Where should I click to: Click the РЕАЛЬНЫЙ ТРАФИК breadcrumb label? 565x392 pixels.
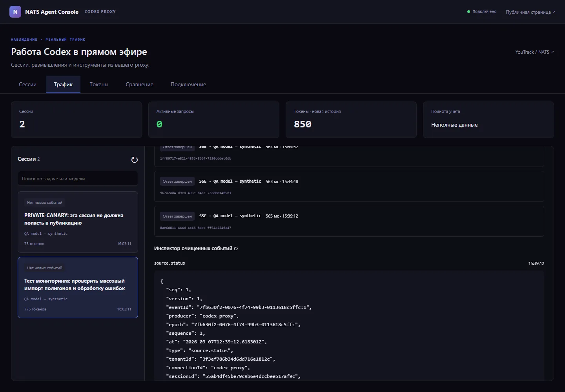(65, 40)
